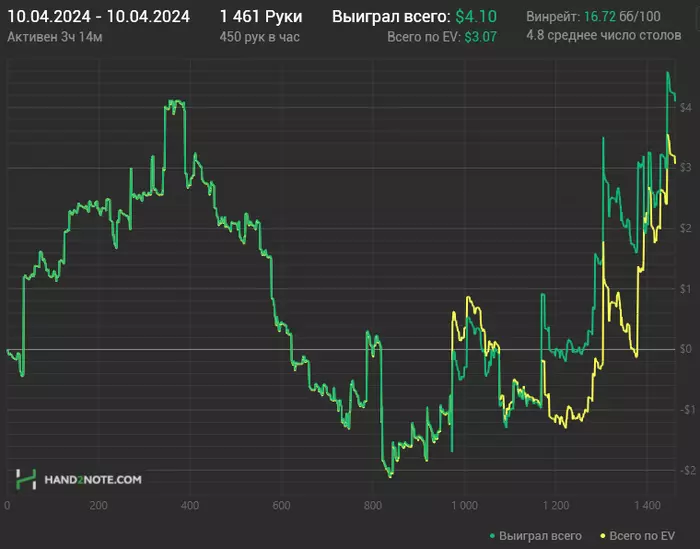The height and width of the screenshot is (549, 700).
Task: Click the 800 x-axis label
Action: click(373, 505)
